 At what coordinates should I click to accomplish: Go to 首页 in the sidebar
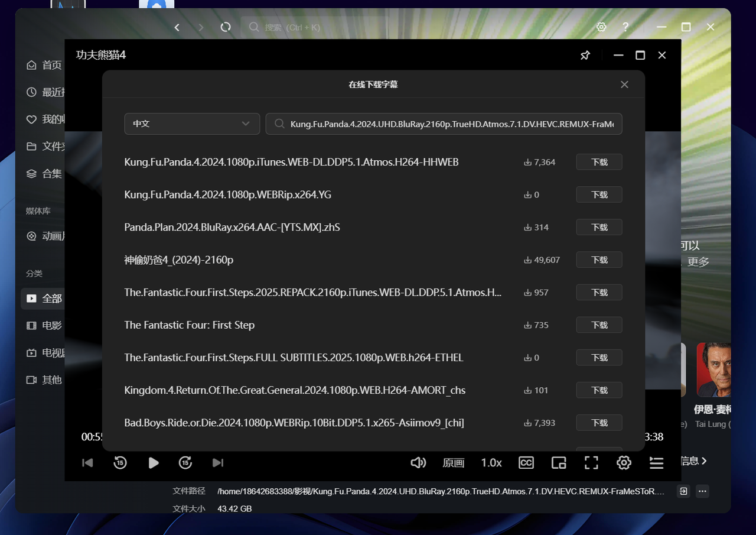coord(45,65)
